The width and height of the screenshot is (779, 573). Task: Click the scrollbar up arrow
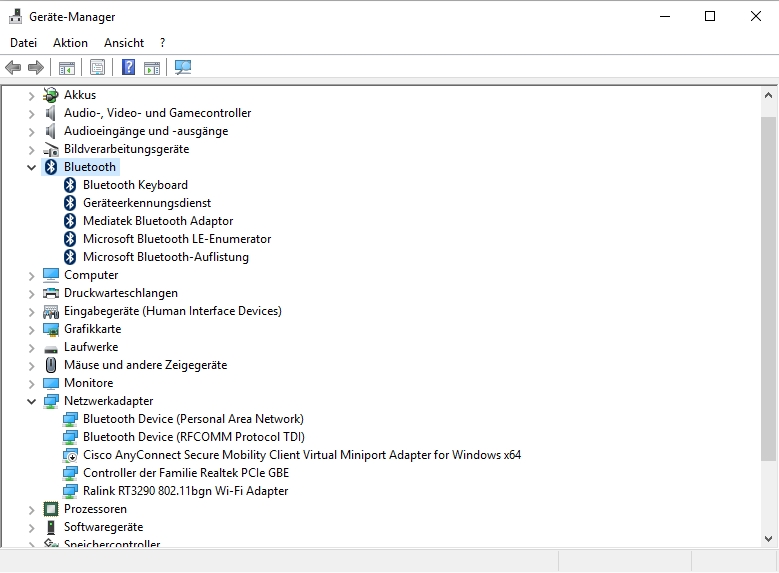pyautogui.click(x=769, y=94)
